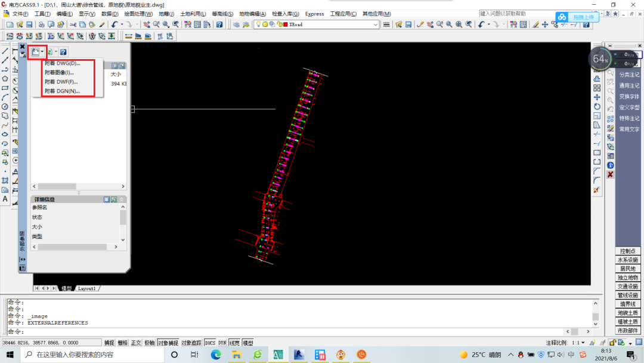Select the Ellipse draw tool
644x363 pixels.
click(x=5, y=134)
